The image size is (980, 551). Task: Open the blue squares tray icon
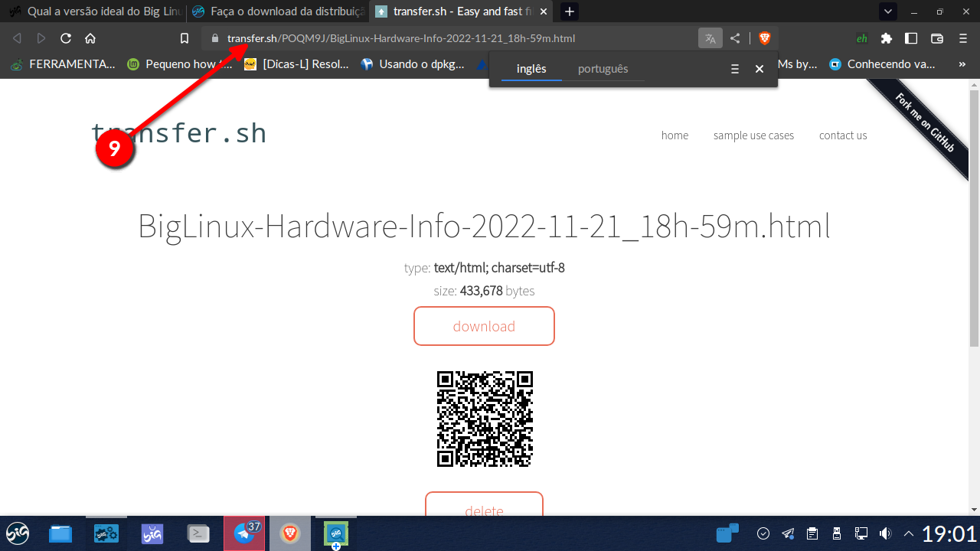pyautogui.click(x=727, y=533)
